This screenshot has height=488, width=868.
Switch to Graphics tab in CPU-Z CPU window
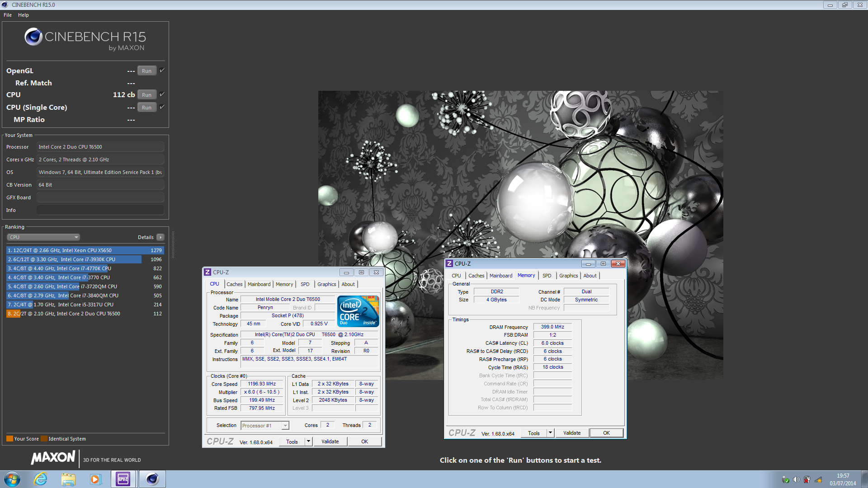click(326, 284)
